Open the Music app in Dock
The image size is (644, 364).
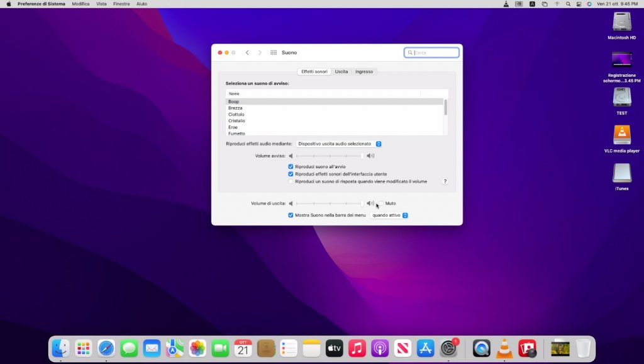point(357,348)
